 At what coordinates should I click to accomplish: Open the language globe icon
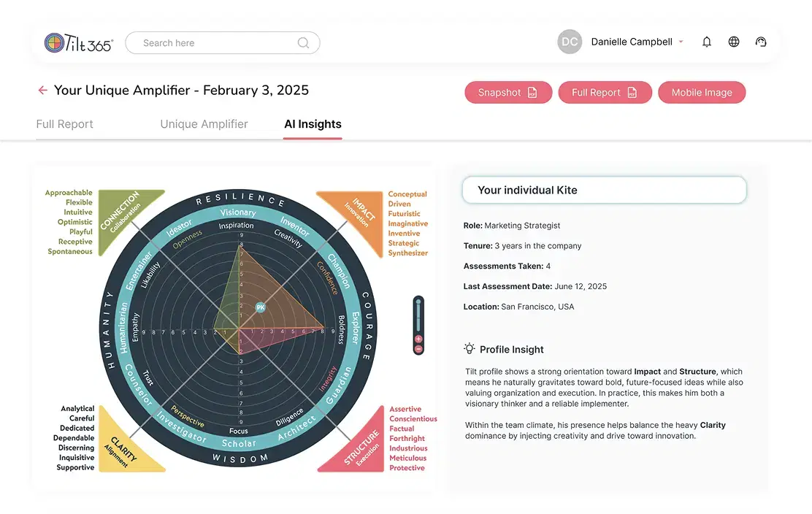[734, 42]
